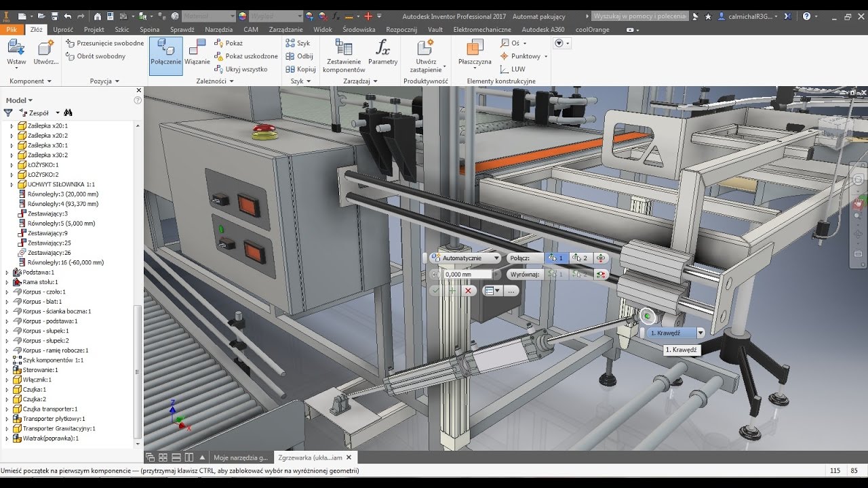This screenshot has height=488, width=868.
Task: Click the Odbij mirror tool
Action: pyautogui.click(x=300, y=56)
